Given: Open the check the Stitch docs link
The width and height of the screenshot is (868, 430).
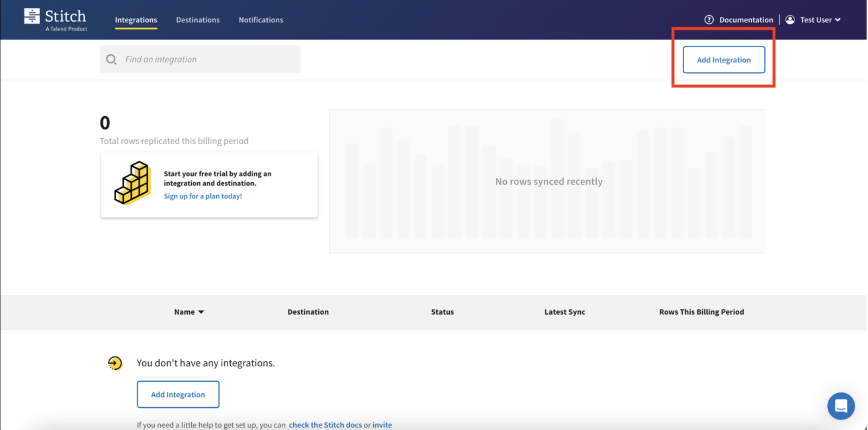Looking at the screenshot, I should 326,424.
